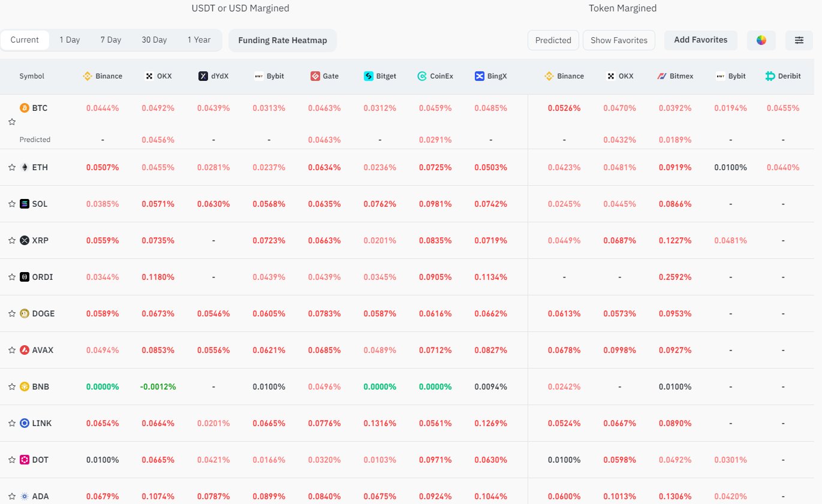The width and height of the screenshot is (822, 504).
Task: Click the token-margined Binance logo
Action: [x=549, y=76]
